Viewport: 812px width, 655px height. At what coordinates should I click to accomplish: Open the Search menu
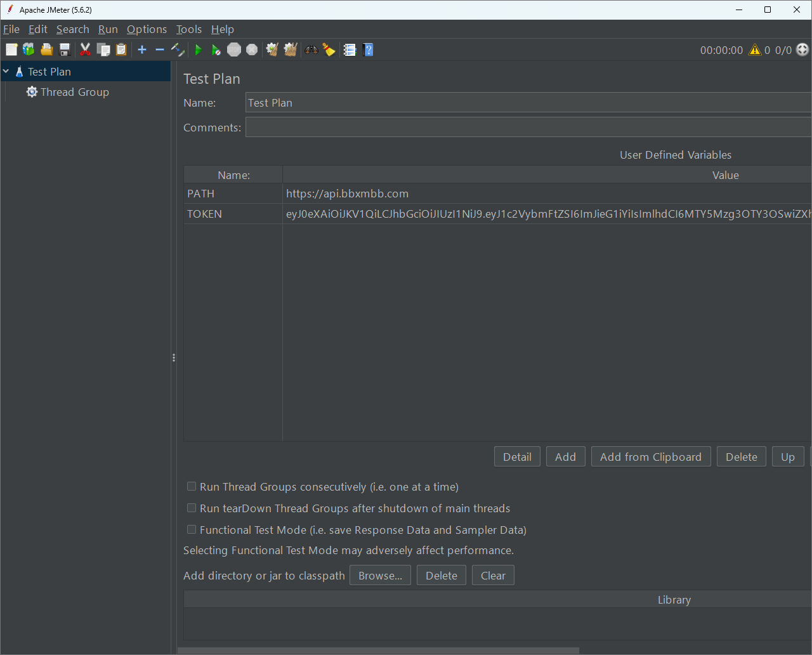[73, 29]
